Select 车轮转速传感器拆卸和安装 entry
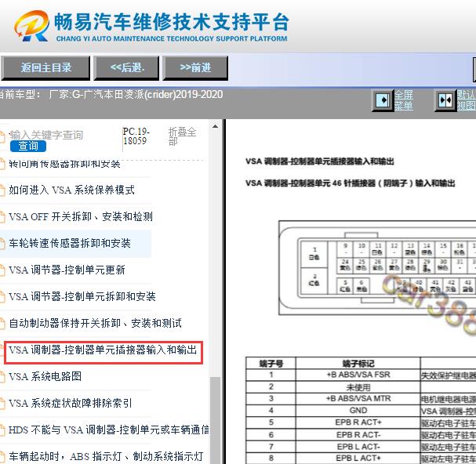Image resolution: width=476 pixels, height=464 pixels. (70, 244)
